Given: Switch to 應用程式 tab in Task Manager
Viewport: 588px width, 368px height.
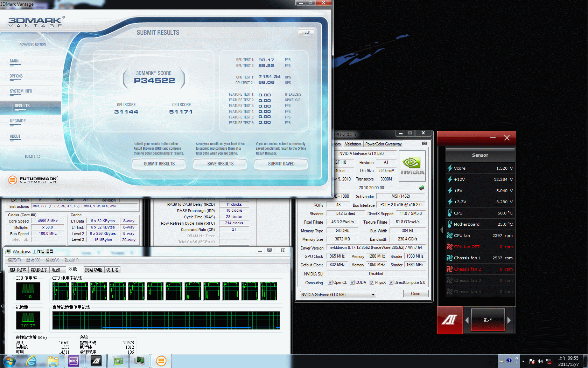Looking at the screenshot, I should [18, 270].
